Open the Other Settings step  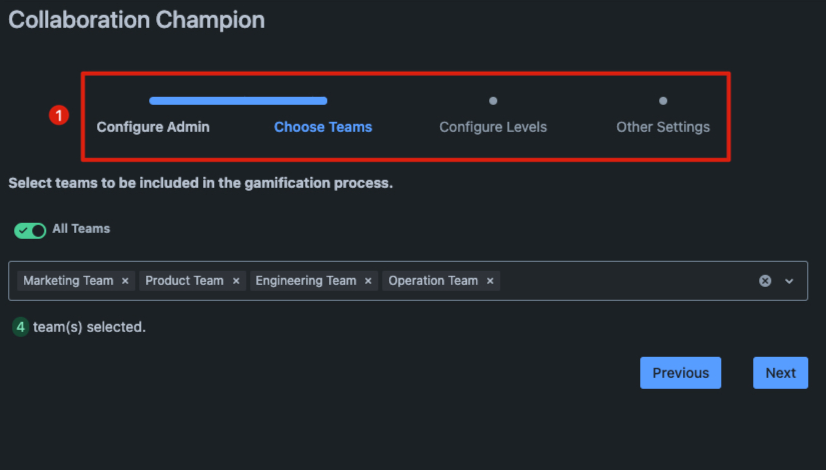coord(663,127)
